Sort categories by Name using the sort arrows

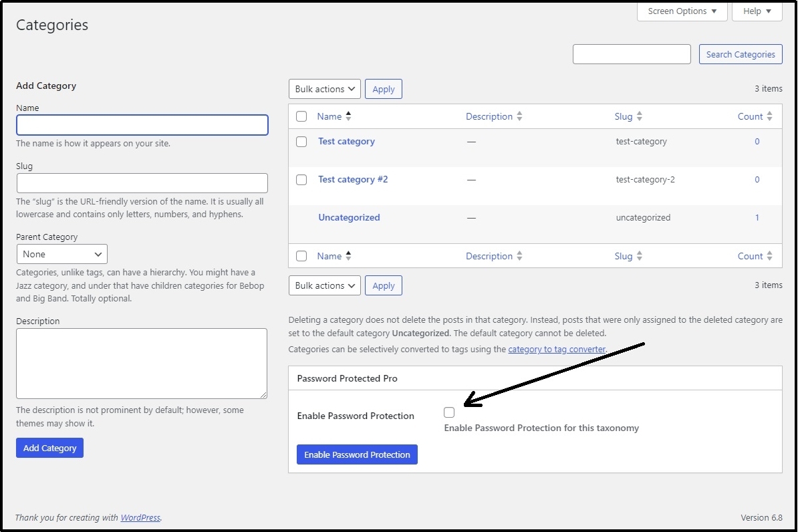(x=348, y=116)
